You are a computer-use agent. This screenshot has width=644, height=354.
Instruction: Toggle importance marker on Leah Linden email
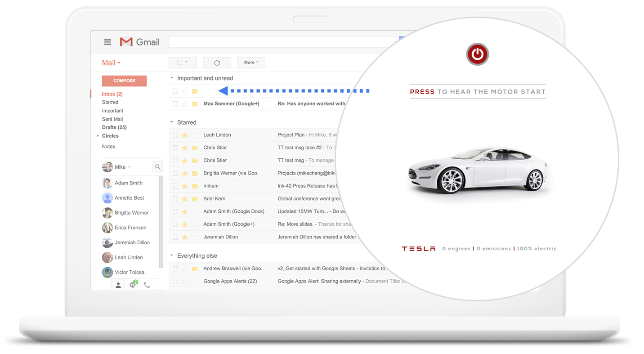[x=195, y=135]
